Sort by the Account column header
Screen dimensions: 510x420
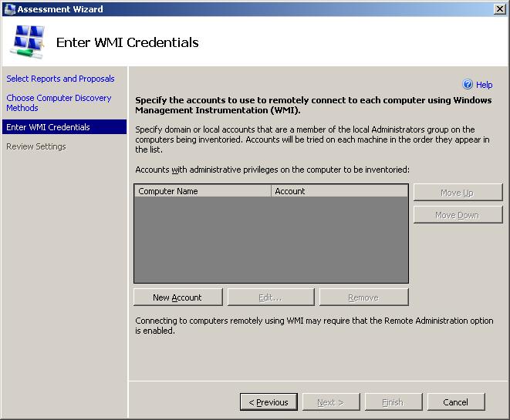click(x=339, y=191)
